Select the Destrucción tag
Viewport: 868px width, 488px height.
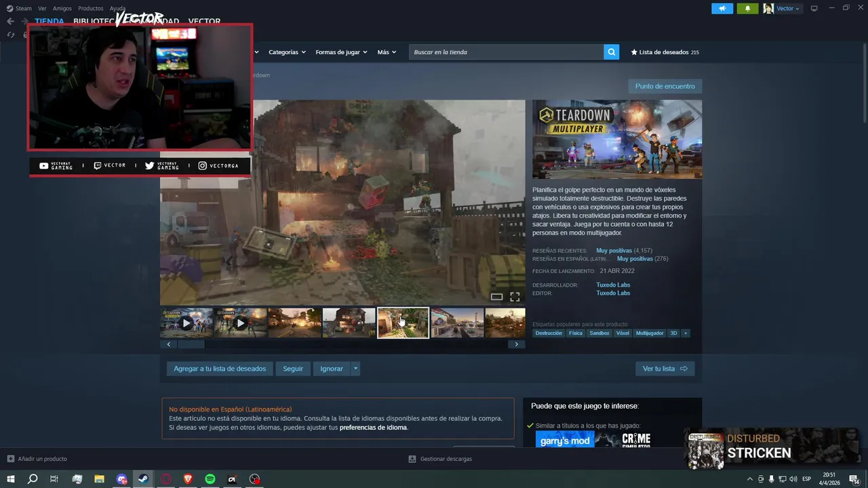(x=549, y=333)
